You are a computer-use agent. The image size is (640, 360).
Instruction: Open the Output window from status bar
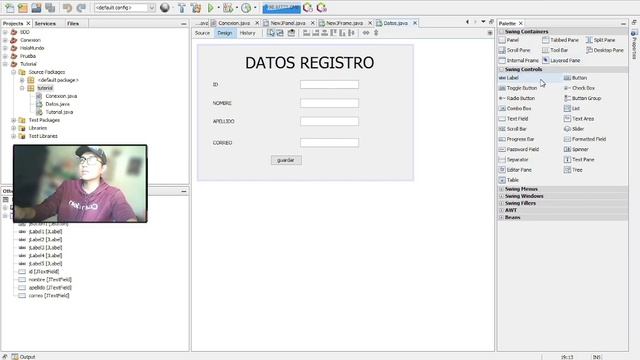pyautogui.click(x=24, y=357)
